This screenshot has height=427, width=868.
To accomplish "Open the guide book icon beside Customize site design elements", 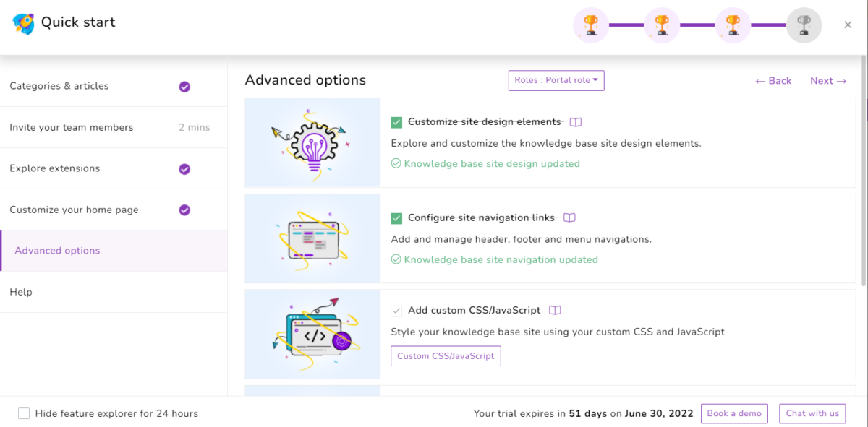I will click(576, 122).
